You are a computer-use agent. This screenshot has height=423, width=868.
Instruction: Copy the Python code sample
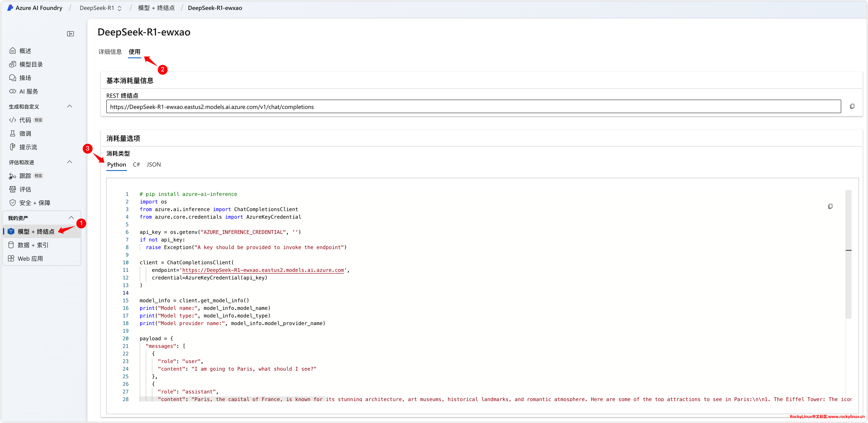coord(830,206)
